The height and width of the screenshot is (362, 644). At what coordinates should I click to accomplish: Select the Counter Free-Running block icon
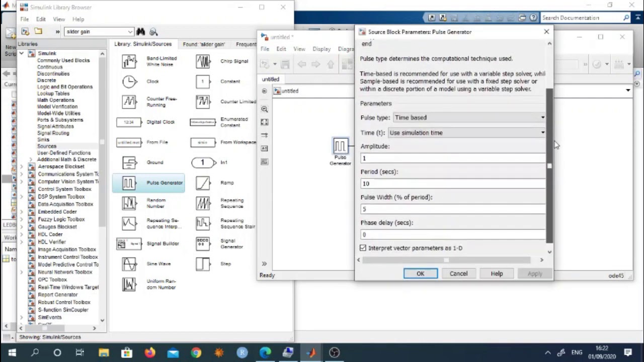pos(129,102)
